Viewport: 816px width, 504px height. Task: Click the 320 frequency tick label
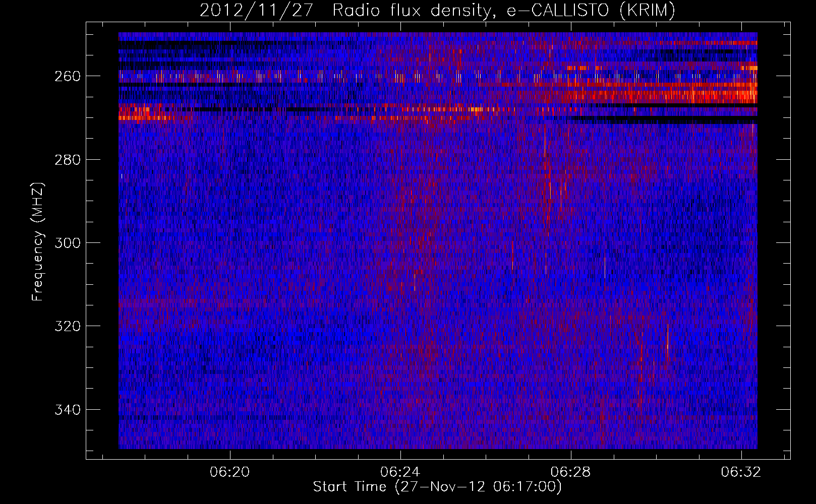tap(68, 326)
